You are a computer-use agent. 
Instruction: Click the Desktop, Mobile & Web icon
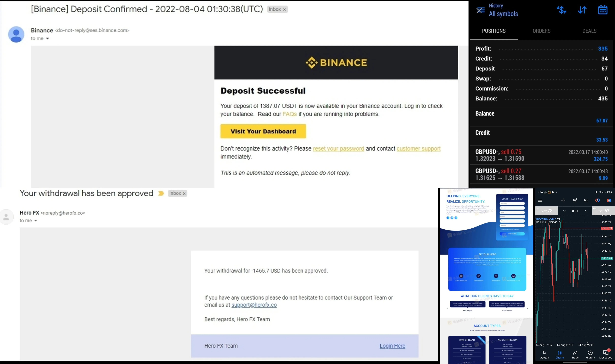click(x=514, y=276)
